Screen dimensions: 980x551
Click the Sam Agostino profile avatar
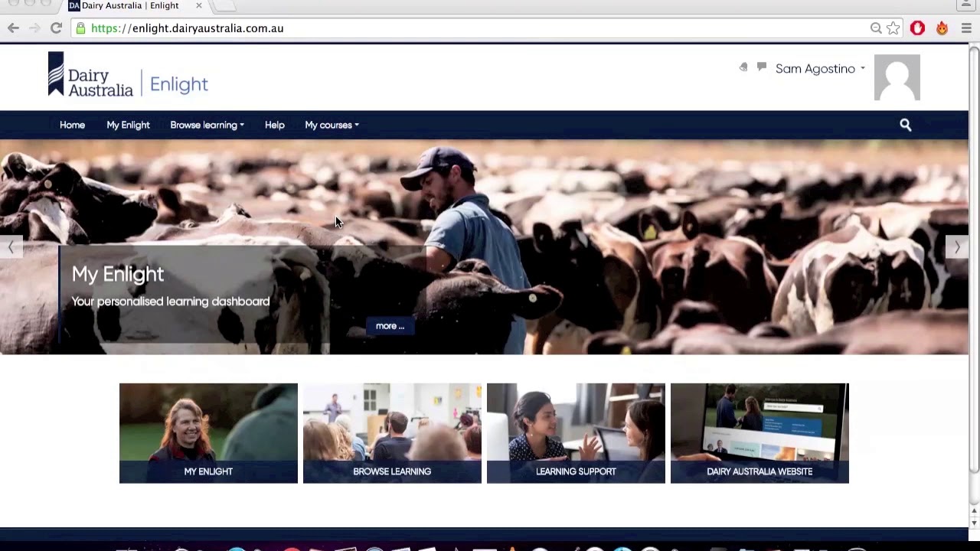point(897,77)
